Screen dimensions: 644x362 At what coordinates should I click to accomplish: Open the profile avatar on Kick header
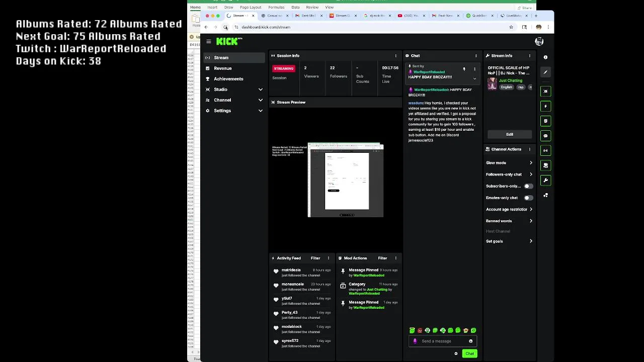click(x=539, y=42)
